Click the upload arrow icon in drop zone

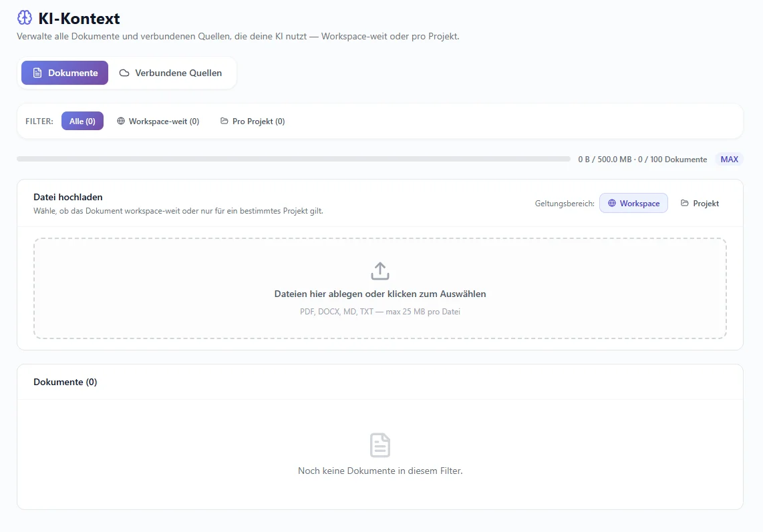380,271
